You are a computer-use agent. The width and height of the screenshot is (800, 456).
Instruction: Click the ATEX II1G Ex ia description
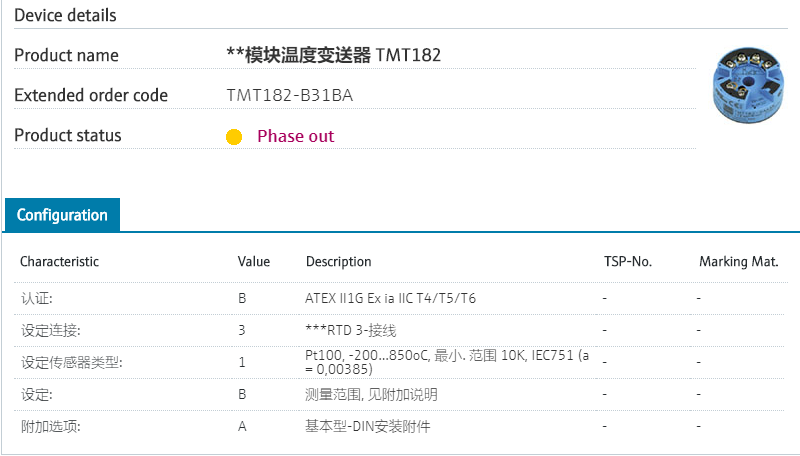pyautogui.click(x=390, y=298)
